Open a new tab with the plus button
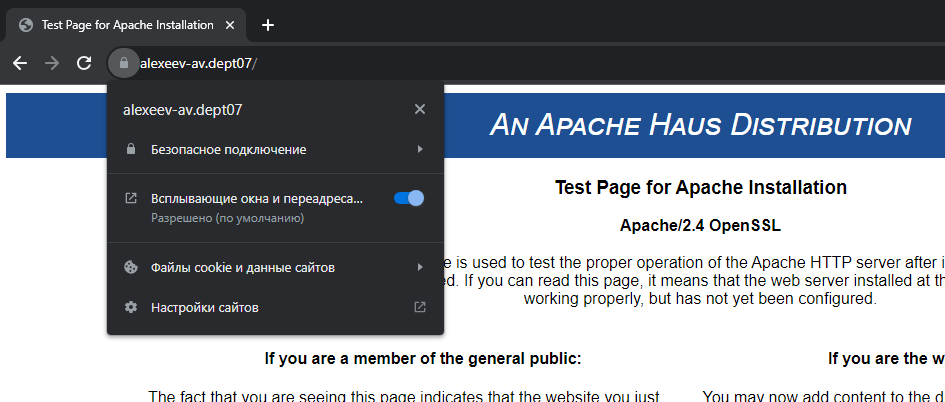This screenshot has height=402, width=945. click(x=267, y=25)
